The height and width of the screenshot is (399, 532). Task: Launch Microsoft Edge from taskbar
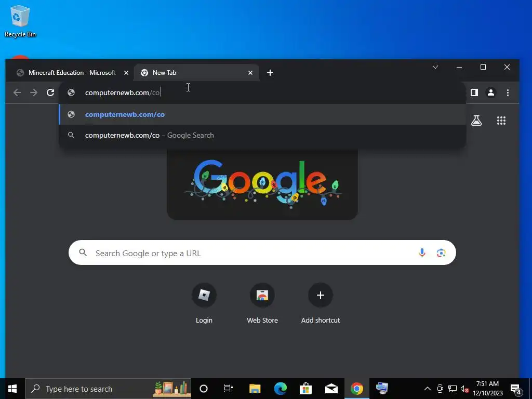(x=280, y=389)
